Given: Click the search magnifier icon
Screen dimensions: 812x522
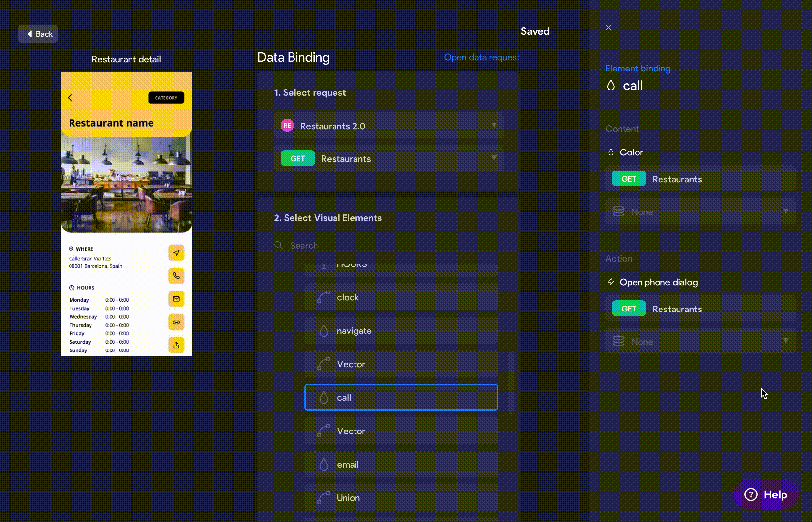Looking at the screenshot, I should tap(279, 245).
